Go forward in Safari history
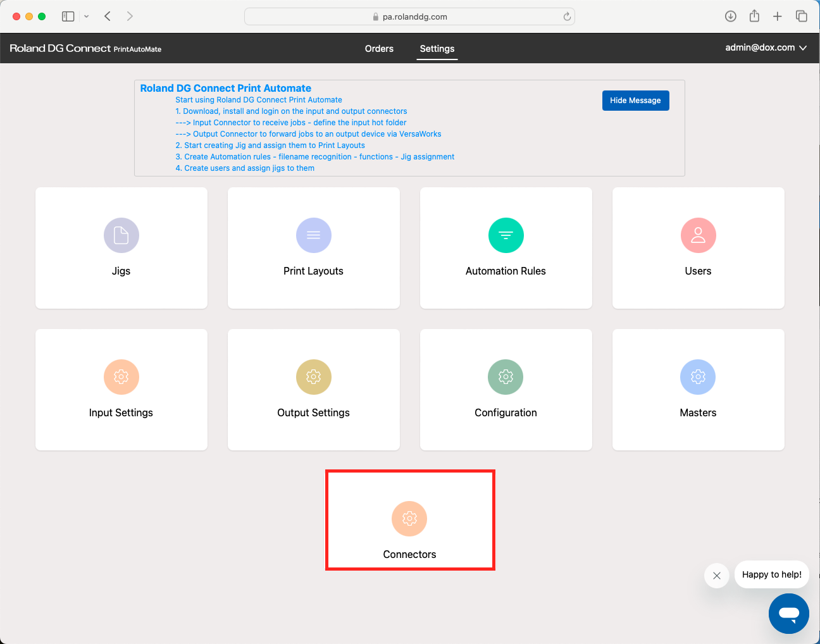This screenshot has width=820, height=644. [x=130, y=16]
